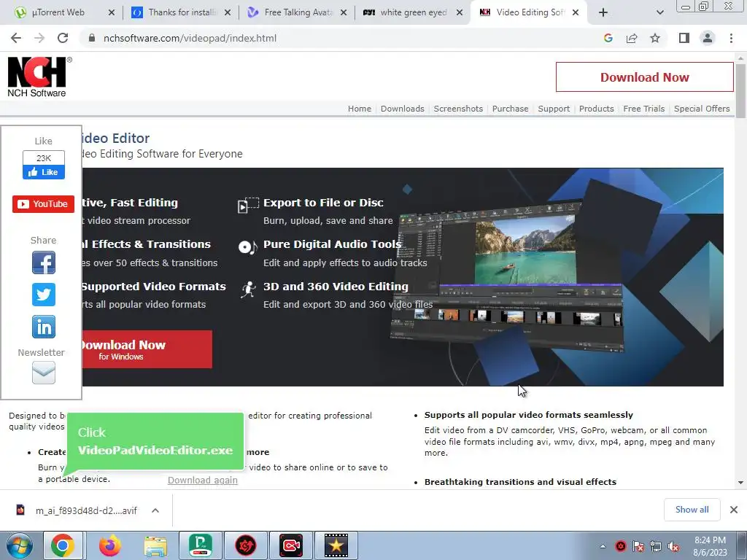Screen dimensions: 747x560
Task: Reload the current page
Action: point(63,38)
